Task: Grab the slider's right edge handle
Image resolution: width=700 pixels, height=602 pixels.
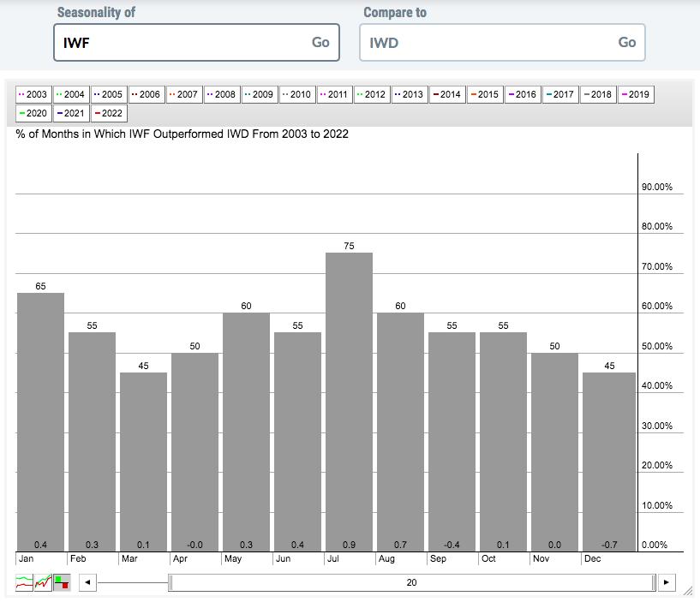Action: 655,583
